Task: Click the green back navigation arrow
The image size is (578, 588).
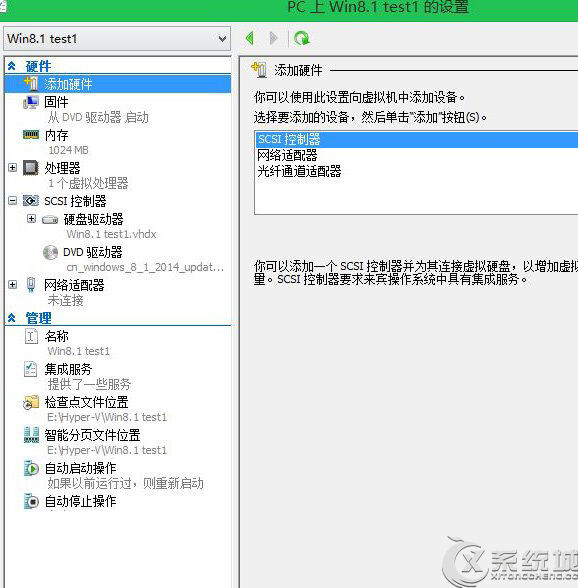Action: (250, 38)
